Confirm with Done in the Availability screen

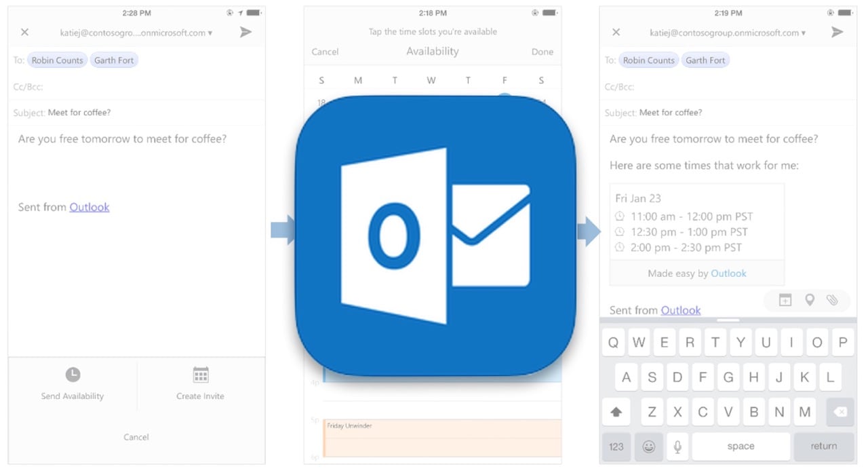(542, 52)
